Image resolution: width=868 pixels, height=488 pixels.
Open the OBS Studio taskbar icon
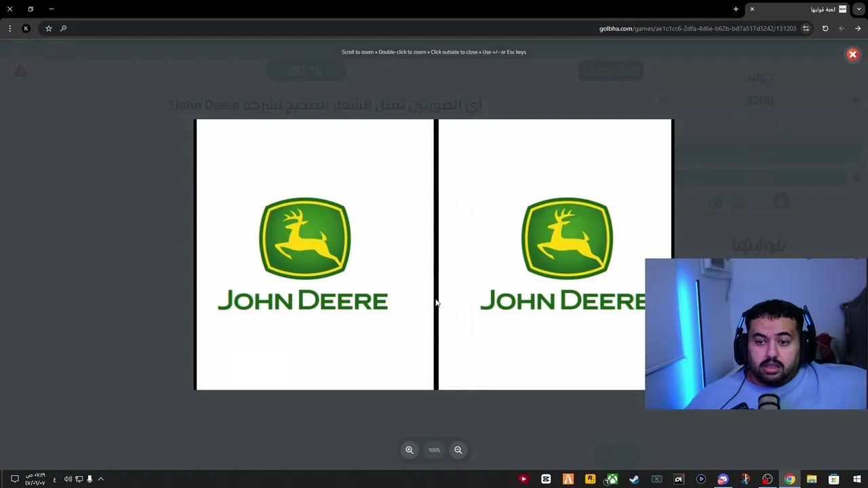point(768,479)
